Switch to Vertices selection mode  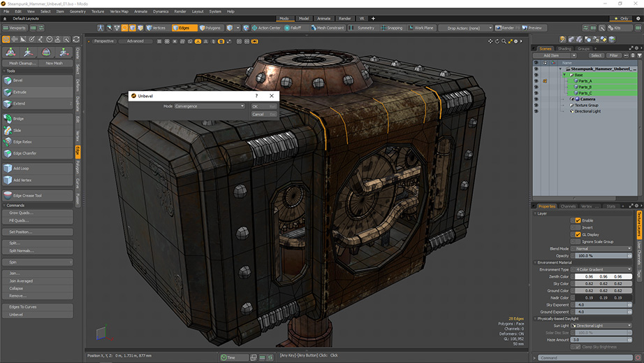156,28
